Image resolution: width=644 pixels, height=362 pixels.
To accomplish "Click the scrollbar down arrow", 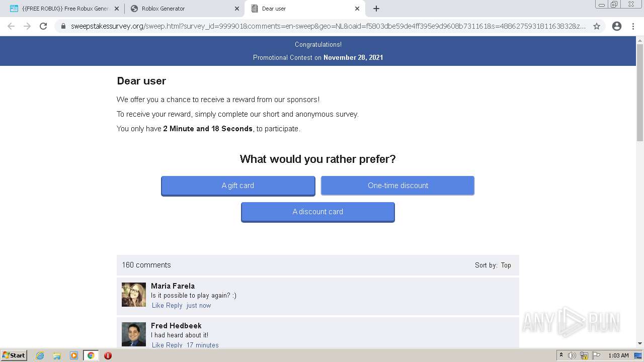I will [640, 343].
